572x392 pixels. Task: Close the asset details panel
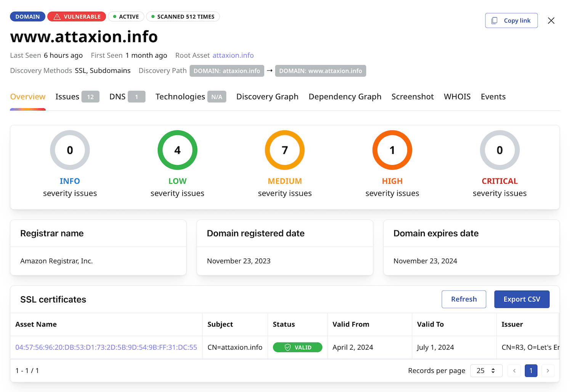coord(551,21)
